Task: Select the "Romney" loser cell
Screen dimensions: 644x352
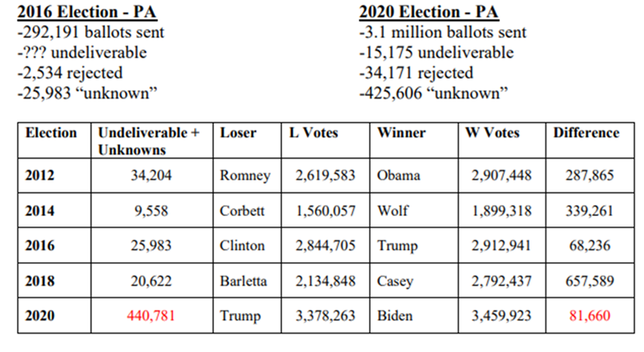Action: (x=245, y=176)
